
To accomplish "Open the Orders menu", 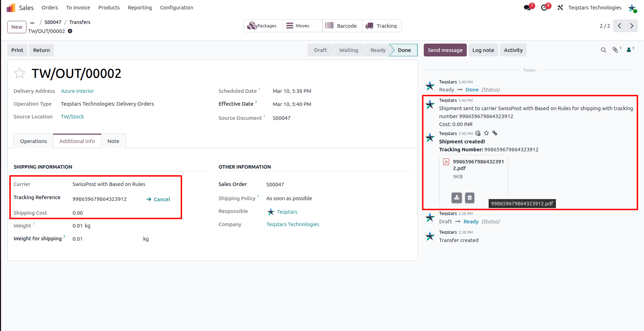I will click(50, 8).
